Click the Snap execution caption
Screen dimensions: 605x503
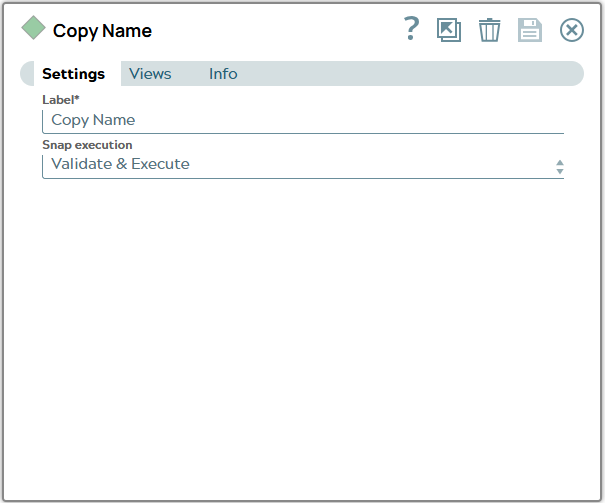pyautogui.click(x=87, y=145)
